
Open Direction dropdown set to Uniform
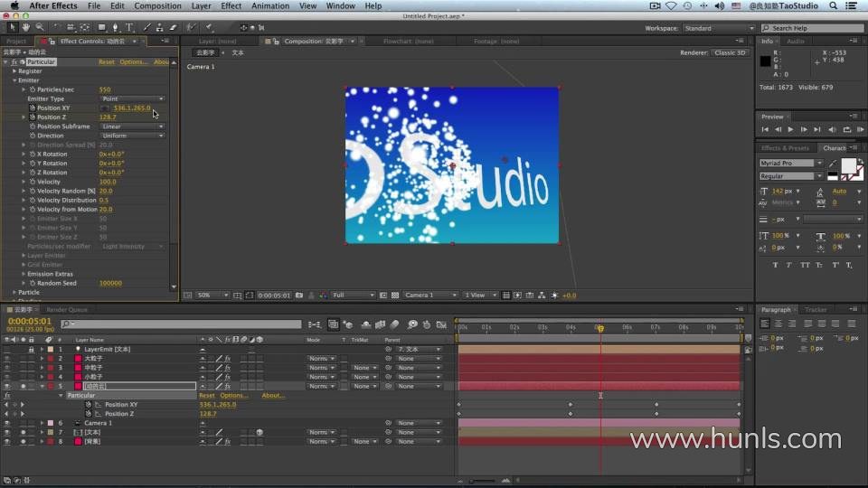click(133, 136)
